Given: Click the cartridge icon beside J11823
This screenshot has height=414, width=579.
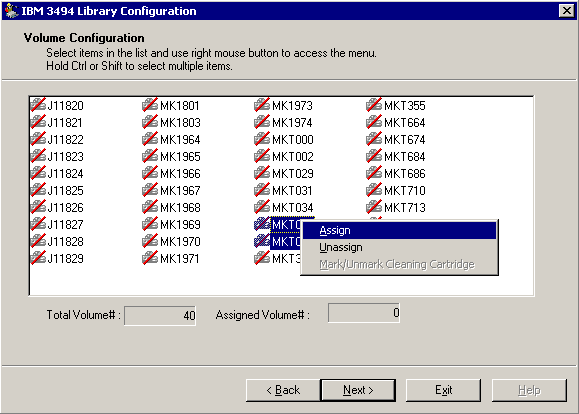Looking at the screenshot, I should coord(38,156).
